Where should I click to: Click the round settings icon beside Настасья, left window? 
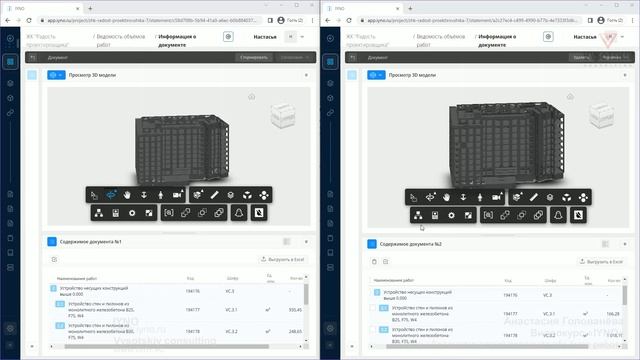click(x=228, y=37)
